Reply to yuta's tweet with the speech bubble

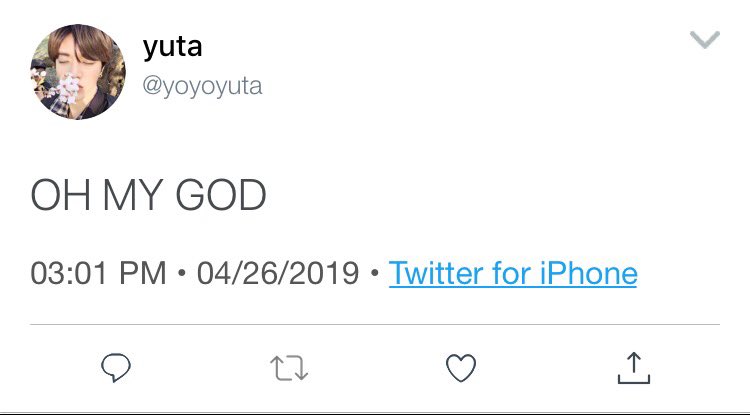[116, 368]
